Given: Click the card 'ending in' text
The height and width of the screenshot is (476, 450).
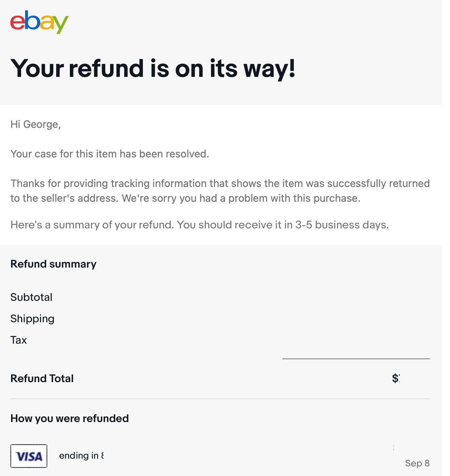Looking at the screenshot, I should pyautogui.click(x=81, y=456).
